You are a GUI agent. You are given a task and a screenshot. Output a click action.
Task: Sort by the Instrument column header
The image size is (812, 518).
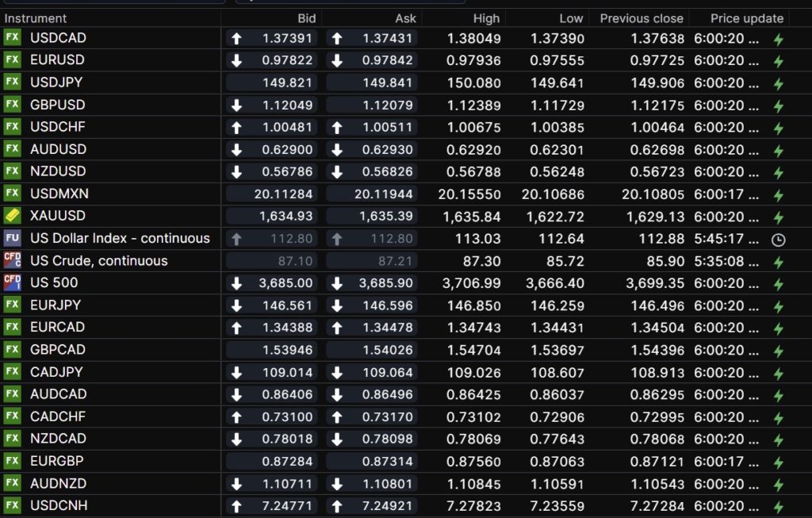(36, 18)
